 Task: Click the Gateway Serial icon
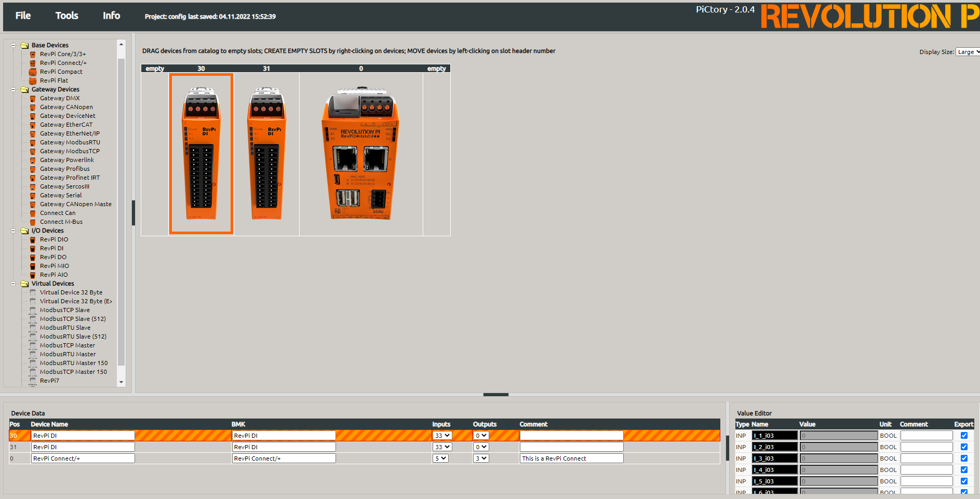[33, 195]
